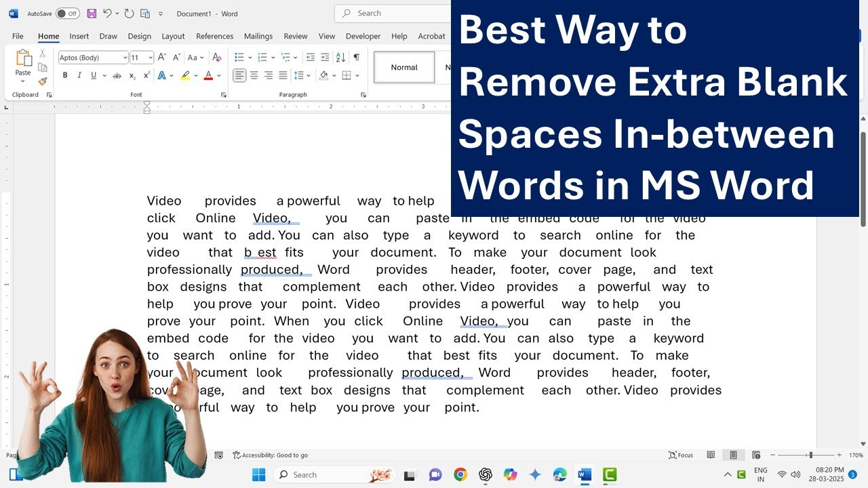
Task: Click the Cut scissors icon
Action: [x=42, y=54]
